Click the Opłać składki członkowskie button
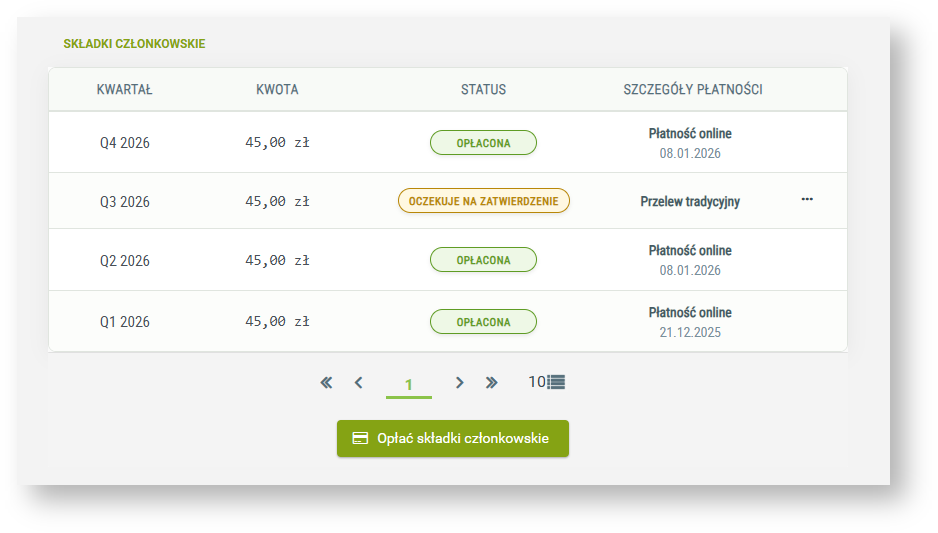 (x=453, y=438)
